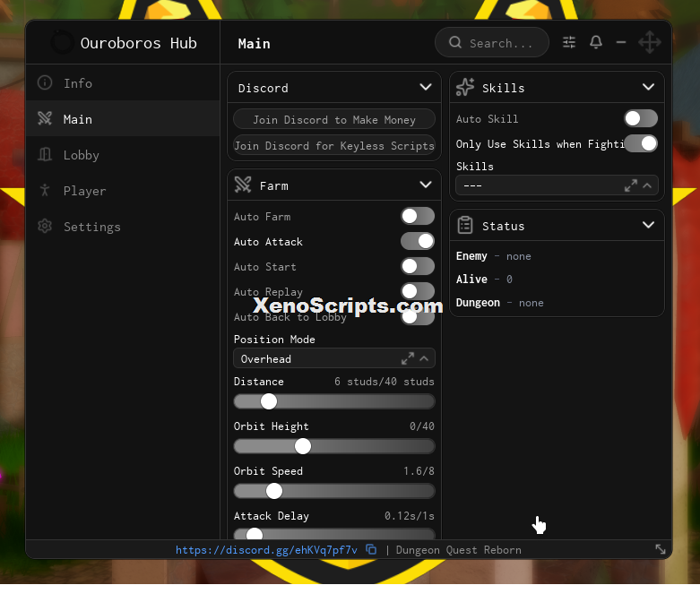Click the Main page title in header
This screenshot has height=611, width=700.
254,43
